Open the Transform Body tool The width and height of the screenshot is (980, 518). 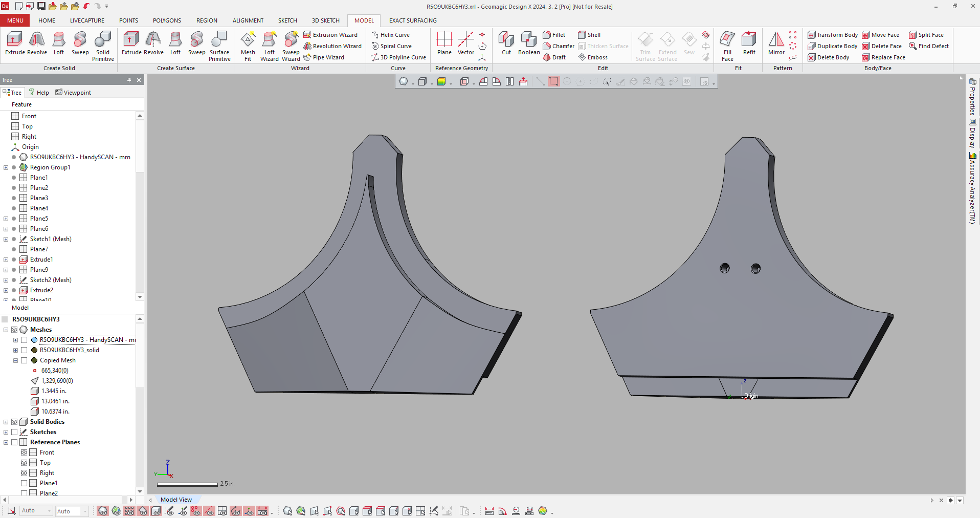[833, 35]
